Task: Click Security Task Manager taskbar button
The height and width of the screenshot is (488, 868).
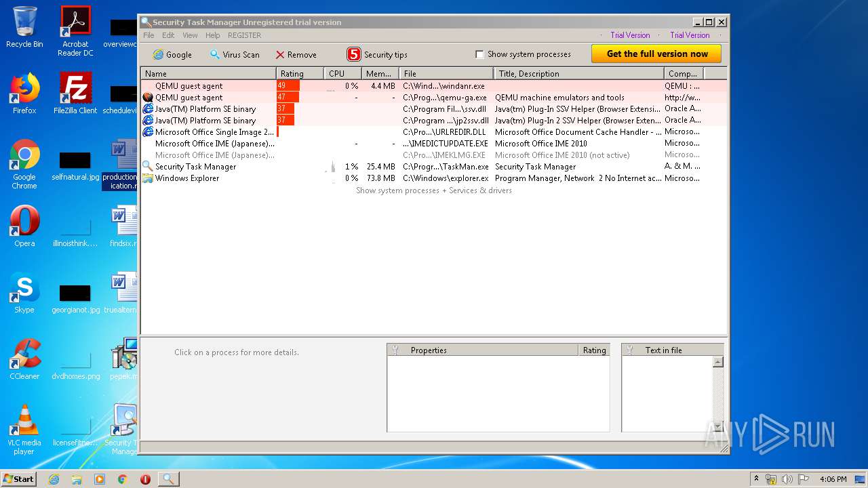Action: [169, 479]
